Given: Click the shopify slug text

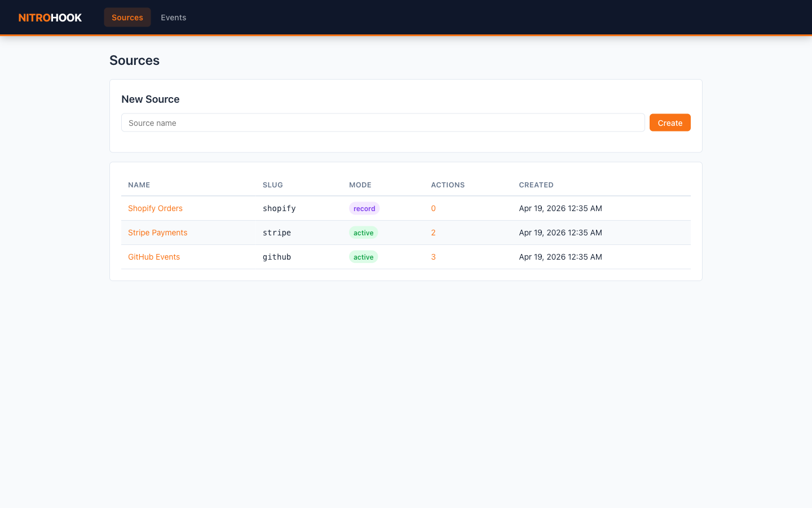Looking at the screenshot, I should point(279,208).
